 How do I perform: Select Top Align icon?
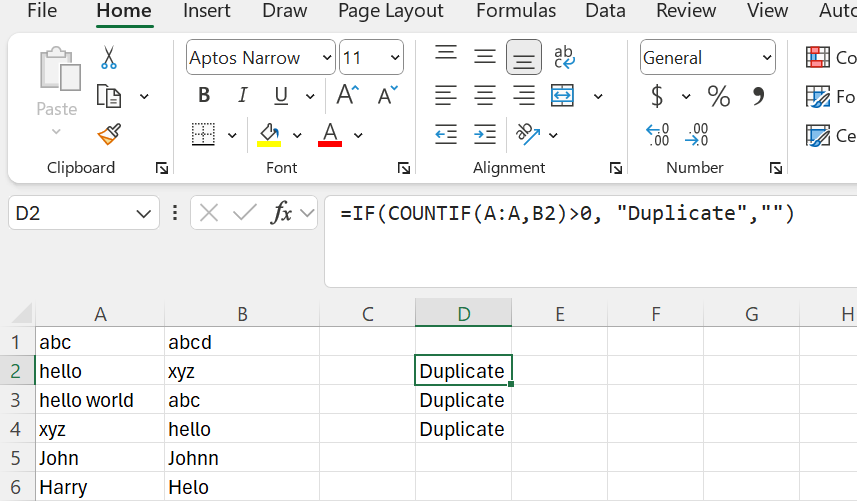446,53
